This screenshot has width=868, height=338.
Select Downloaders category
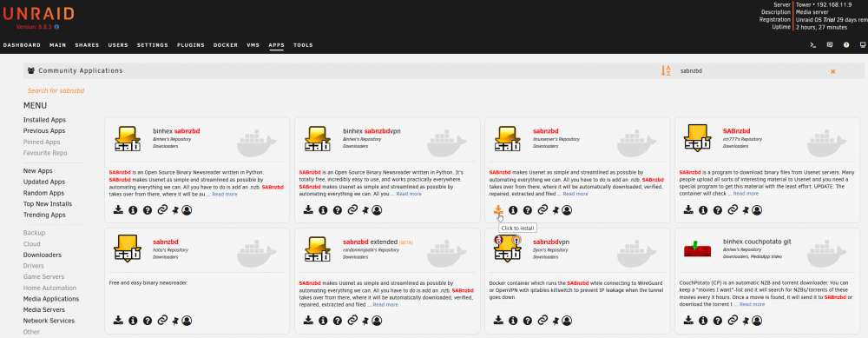(42, 255)
